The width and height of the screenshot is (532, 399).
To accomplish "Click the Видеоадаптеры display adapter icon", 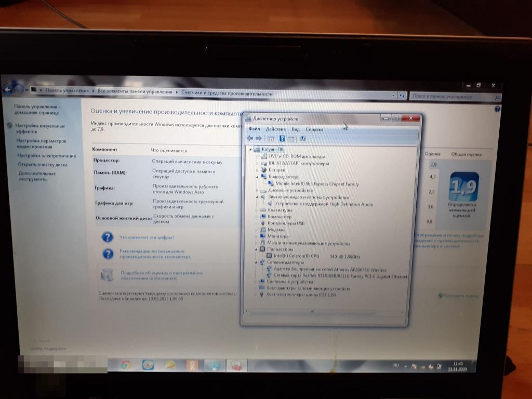I will (263, 177).
